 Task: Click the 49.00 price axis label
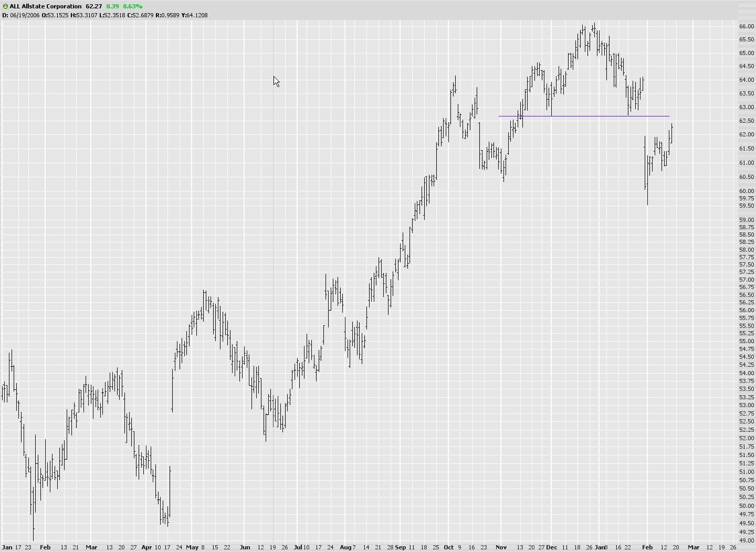tap(747, 540)
